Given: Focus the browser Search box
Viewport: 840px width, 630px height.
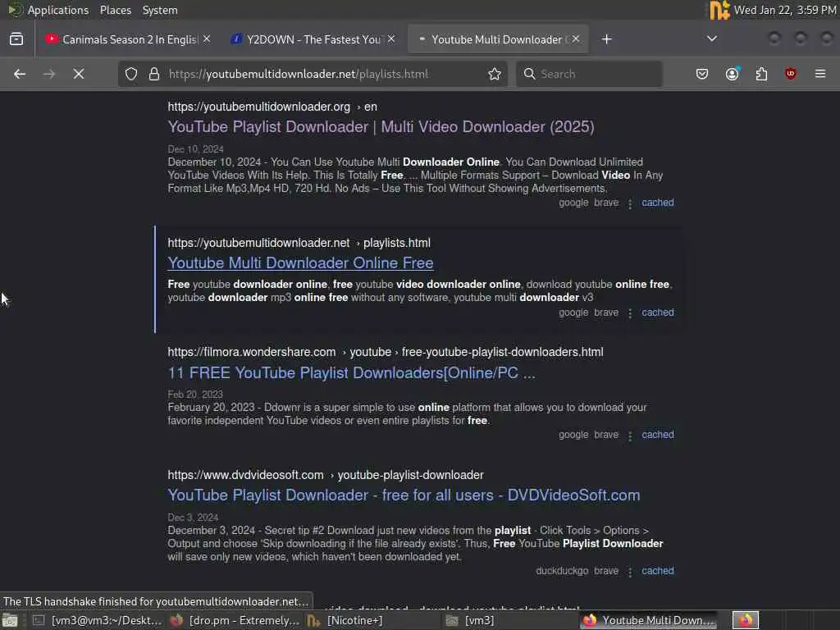Looking at the screenshot, I should point(589,74).
